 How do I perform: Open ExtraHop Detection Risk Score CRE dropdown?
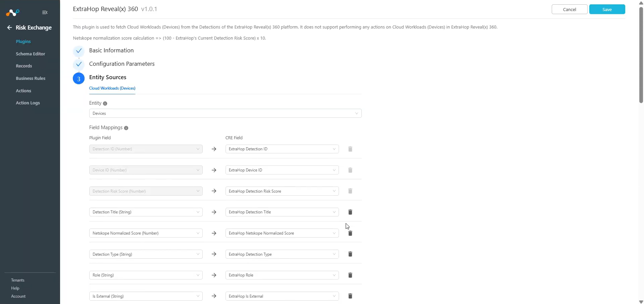click(x=282, y=191)
